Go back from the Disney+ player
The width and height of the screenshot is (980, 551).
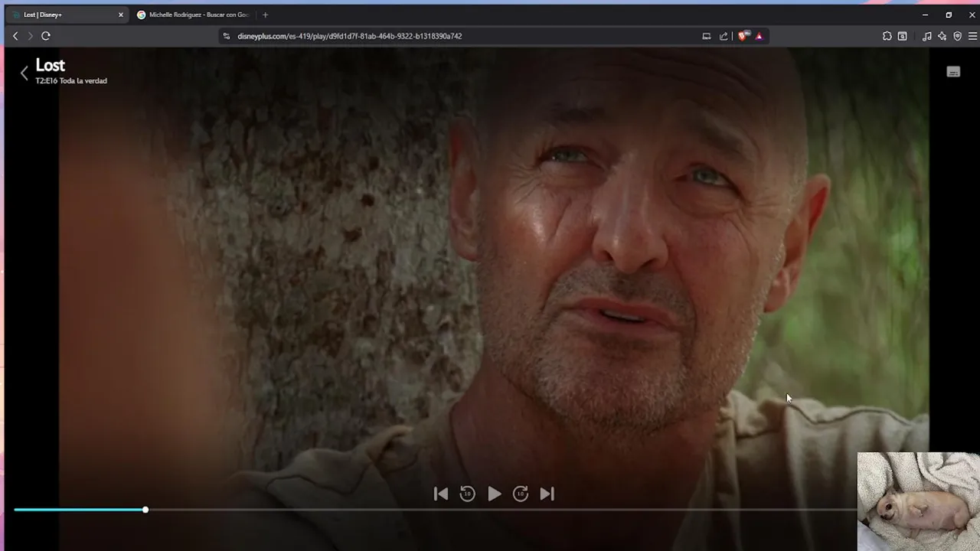[24, 73]
